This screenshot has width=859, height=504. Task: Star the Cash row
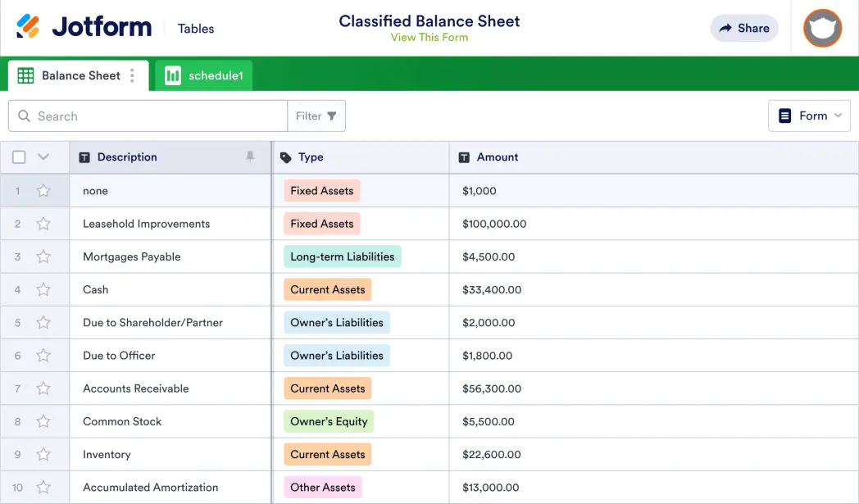pyautogui.click(x=43, y=289)
